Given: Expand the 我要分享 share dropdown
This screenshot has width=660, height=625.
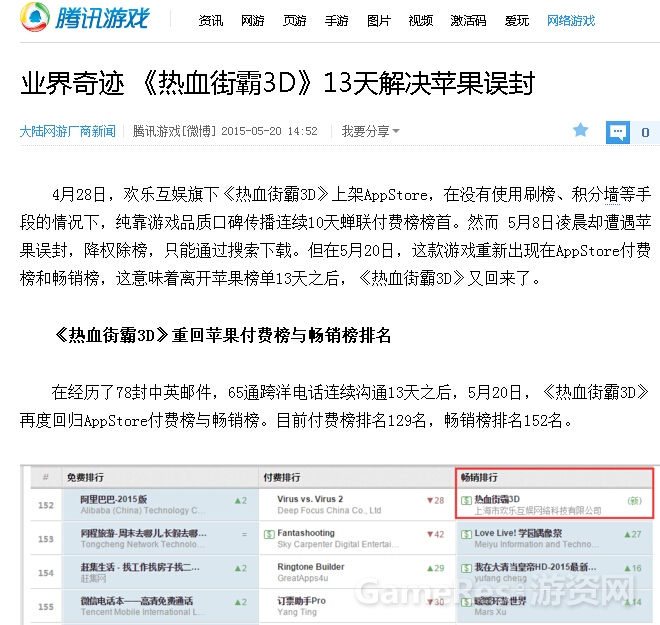Looking at the screenshot, I should coord(370,131).
